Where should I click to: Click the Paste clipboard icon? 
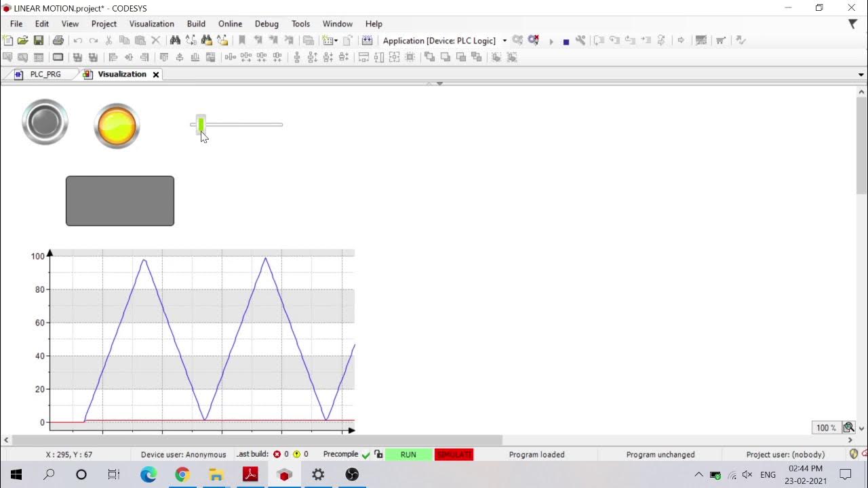(140, 41)
